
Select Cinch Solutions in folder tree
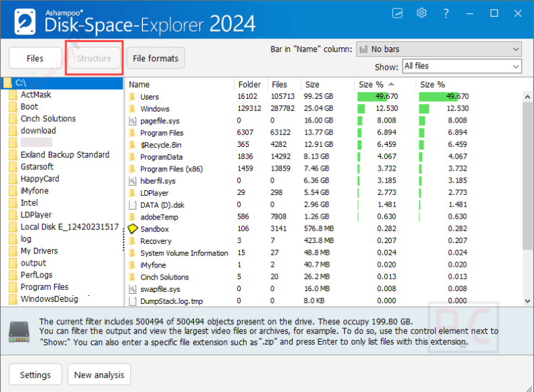(48, 118)
